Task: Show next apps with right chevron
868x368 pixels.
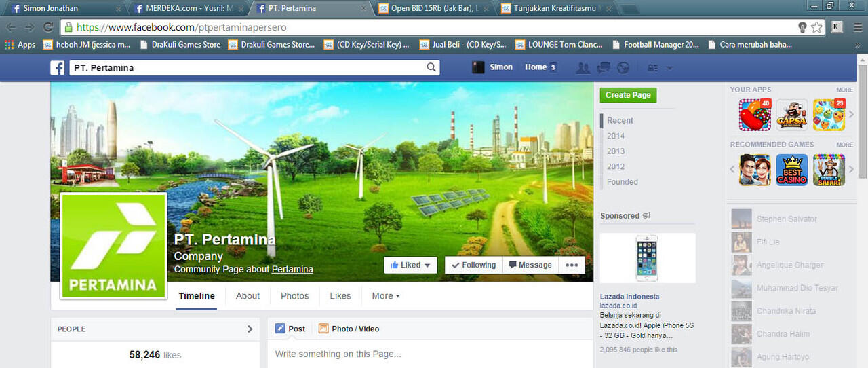Action: coord(852,115)
